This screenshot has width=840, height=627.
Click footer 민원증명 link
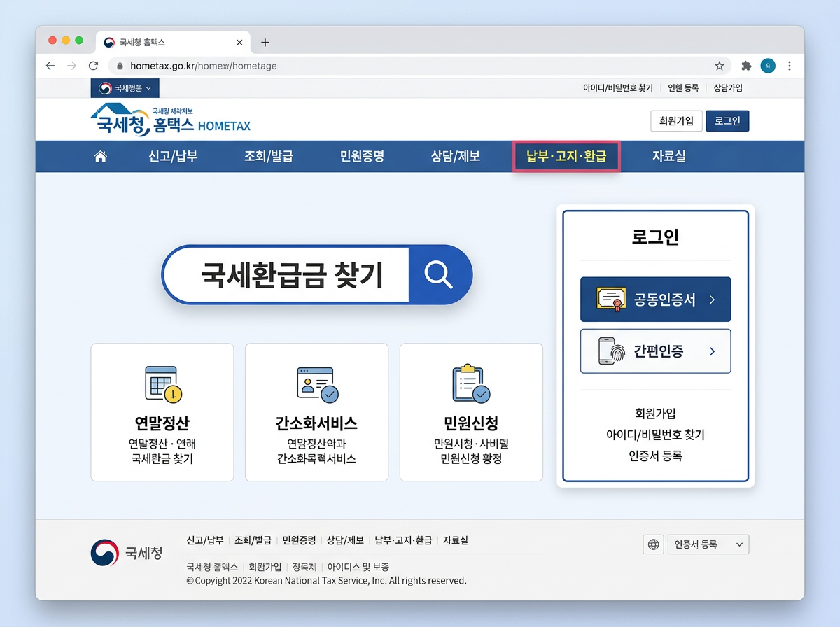pos(300,540)
